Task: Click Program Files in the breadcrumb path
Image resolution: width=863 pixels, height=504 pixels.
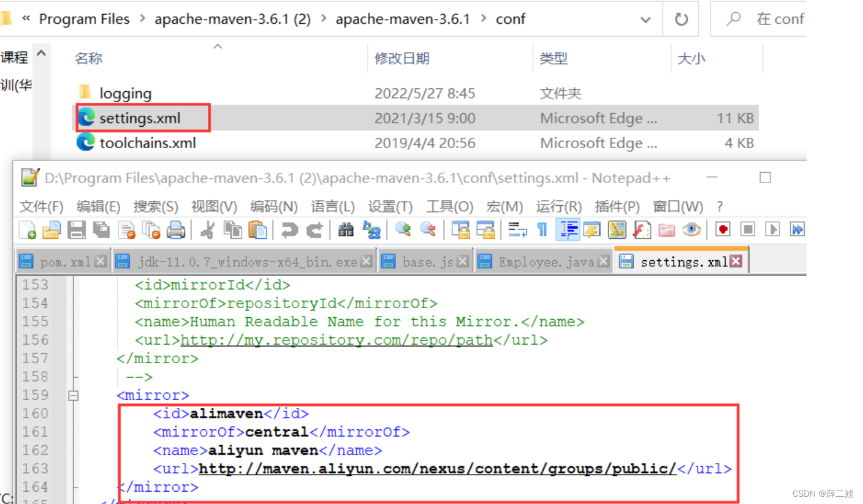Action: (x=85, y=19)
